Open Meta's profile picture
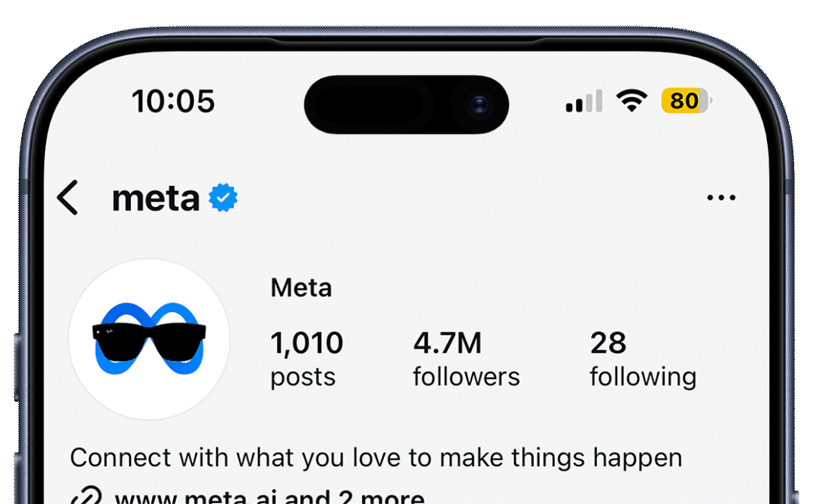The image size is (813, 504). click(149, 339)
